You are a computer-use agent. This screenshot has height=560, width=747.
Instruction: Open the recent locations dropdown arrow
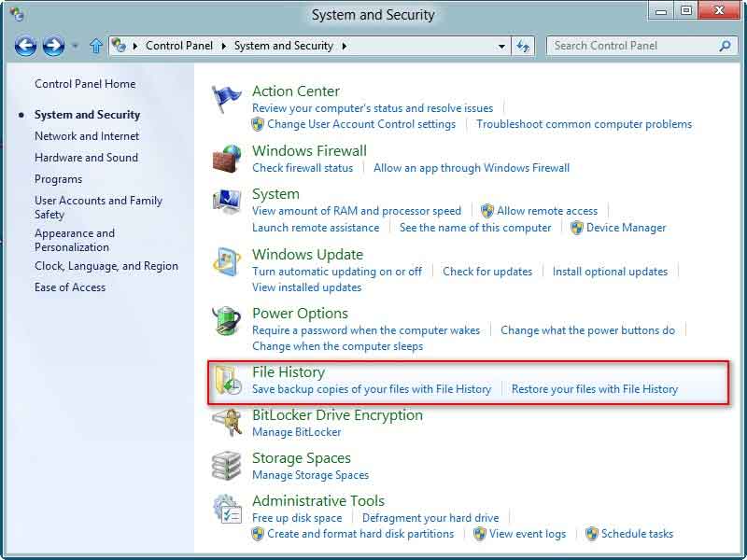pos(75,46)
